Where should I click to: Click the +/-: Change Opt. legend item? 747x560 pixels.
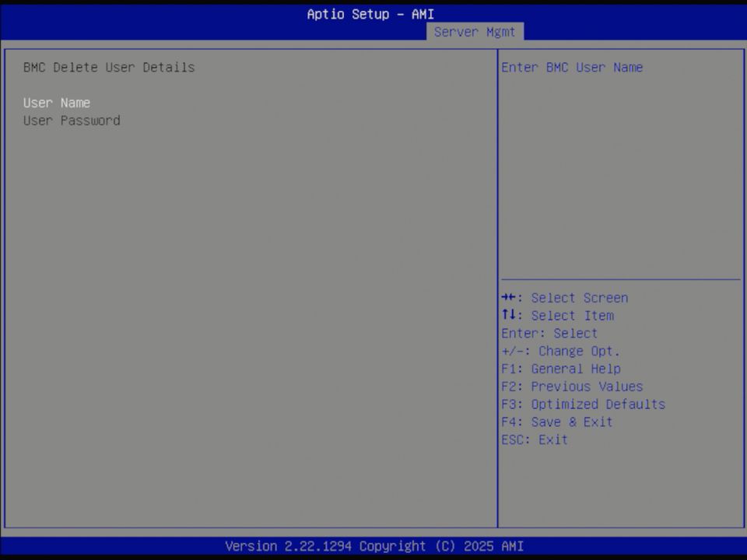[x=561, y=351]
